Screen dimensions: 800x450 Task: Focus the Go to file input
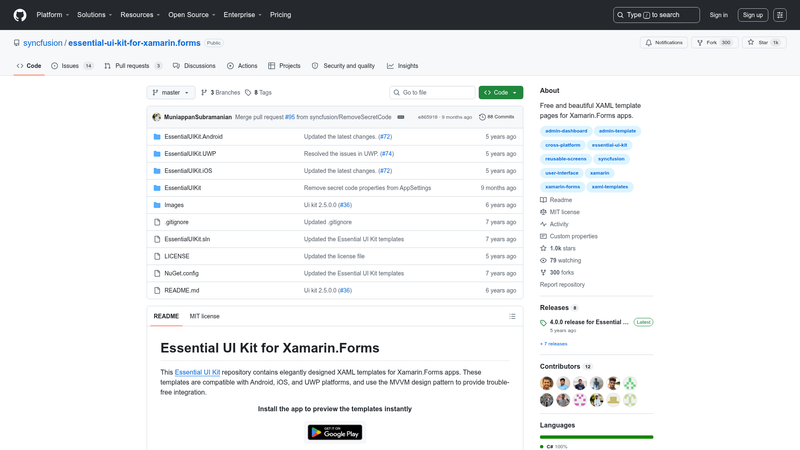pos(432,92)
